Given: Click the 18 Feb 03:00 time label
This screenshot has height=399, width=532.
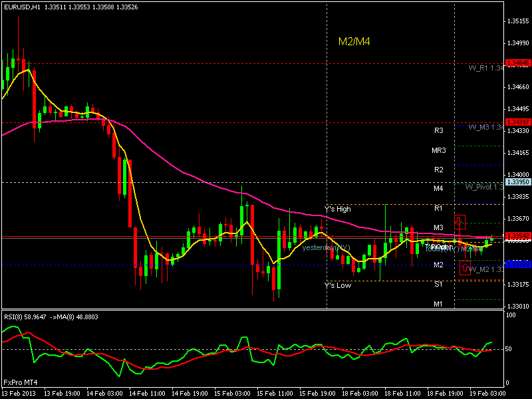Looking at the screenshot, I should click(x=360, y=394).
